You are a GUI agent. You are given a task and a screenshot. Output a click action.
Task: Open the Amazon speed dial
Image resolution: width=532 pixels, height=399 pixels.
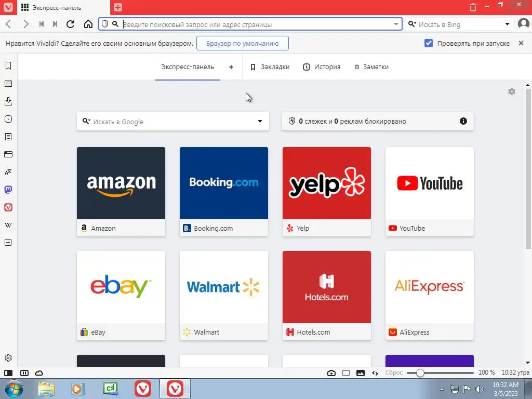(121, 192)
